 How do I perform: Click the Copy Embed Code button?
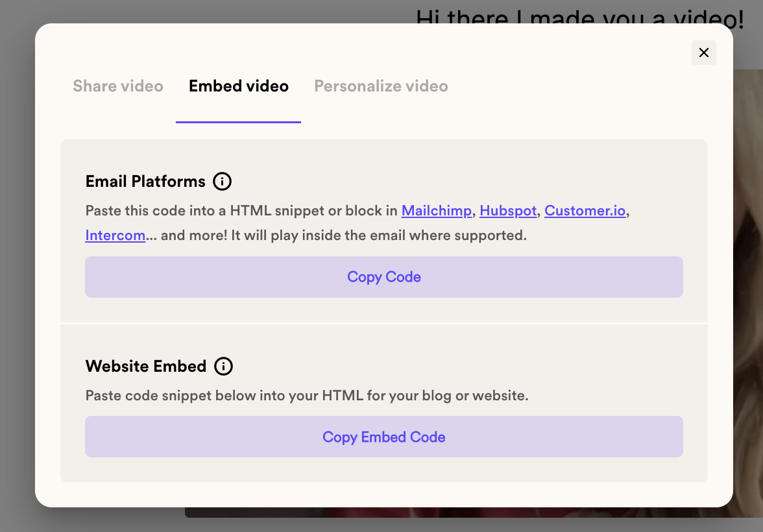pos(384,437)
